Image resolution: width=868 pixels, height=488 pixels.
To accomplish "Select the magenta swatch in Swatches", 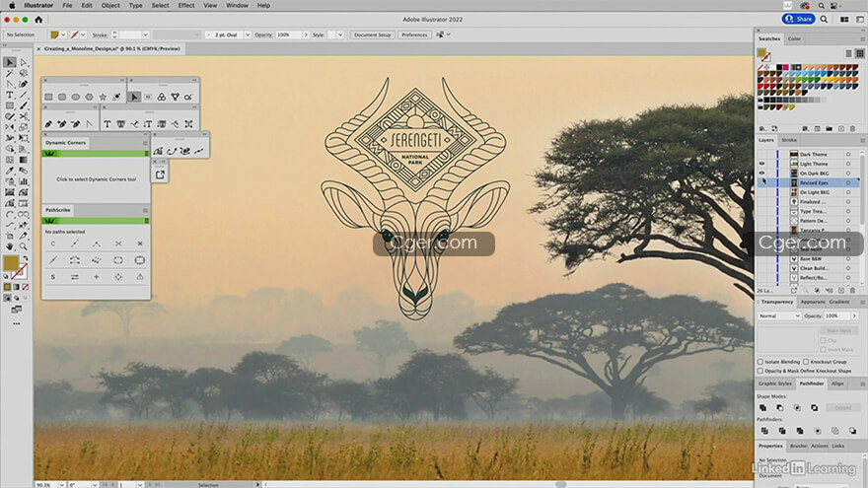I will (785, 67).
